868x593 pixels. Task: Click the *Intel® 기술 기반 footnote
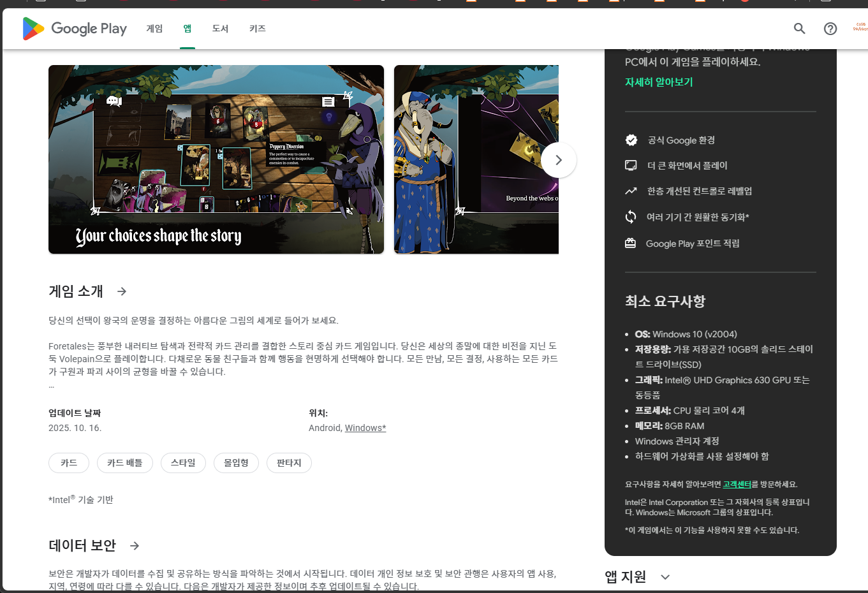tap(81, 500)
